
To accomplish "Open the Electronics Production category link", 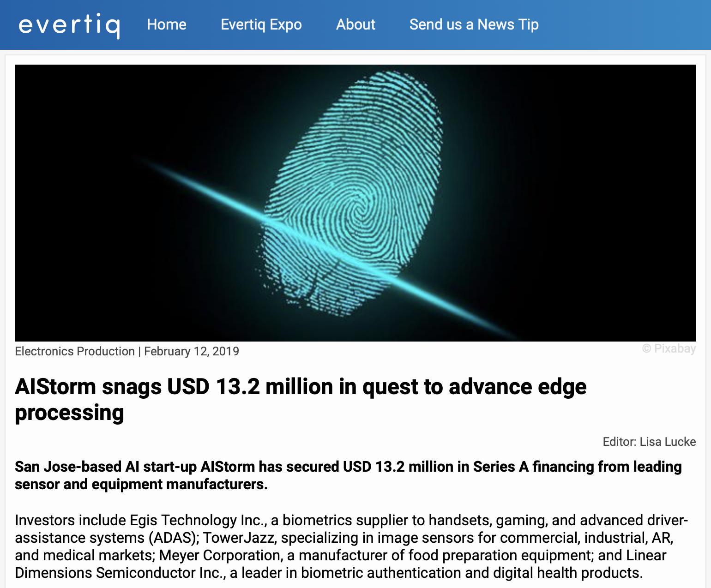I will pos(75,351).
